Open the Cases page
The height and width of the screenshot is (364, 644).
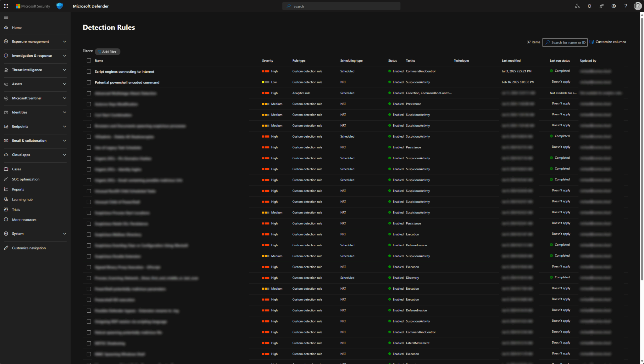tap(16, 169)
